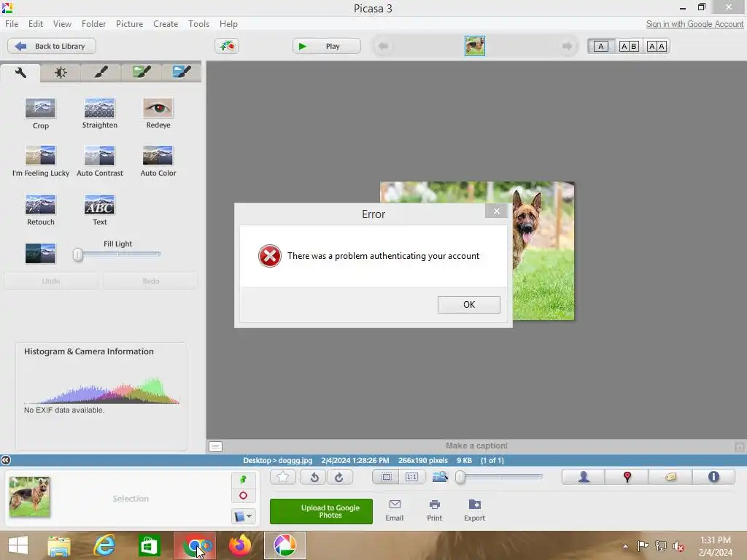Open the File menu
This screenshot has width=747, height=560.
pos(12,24)
